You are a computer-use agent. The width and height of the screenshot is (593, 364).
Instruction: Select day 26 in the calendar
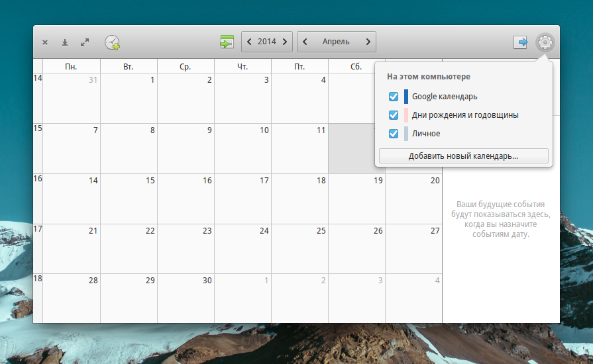(x=356, y=250)
